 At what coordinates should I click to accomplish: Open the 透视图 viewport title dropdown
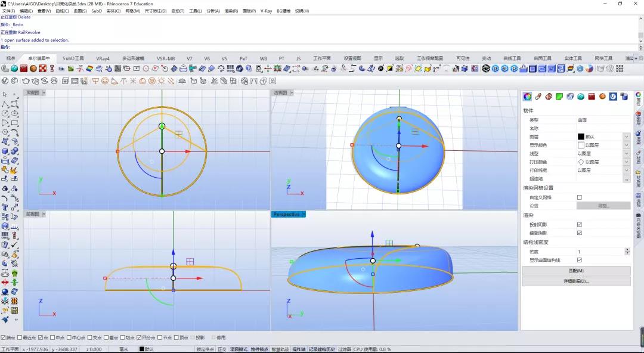tap(292, 93)
